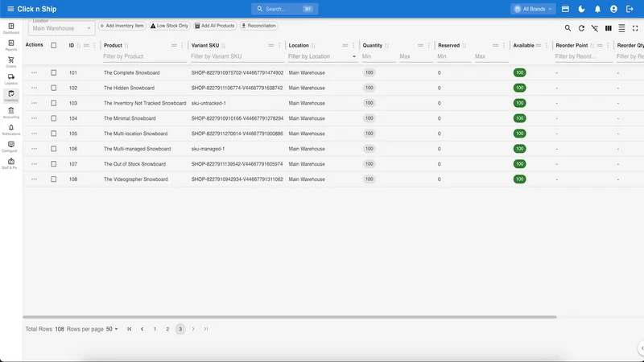
Task: Check the row 103 checkbox
Action: coord(54,103)
